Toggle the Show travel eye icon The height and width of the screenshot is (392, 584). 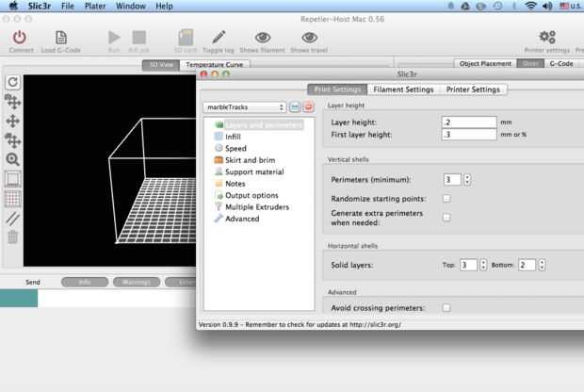(310, 38)
